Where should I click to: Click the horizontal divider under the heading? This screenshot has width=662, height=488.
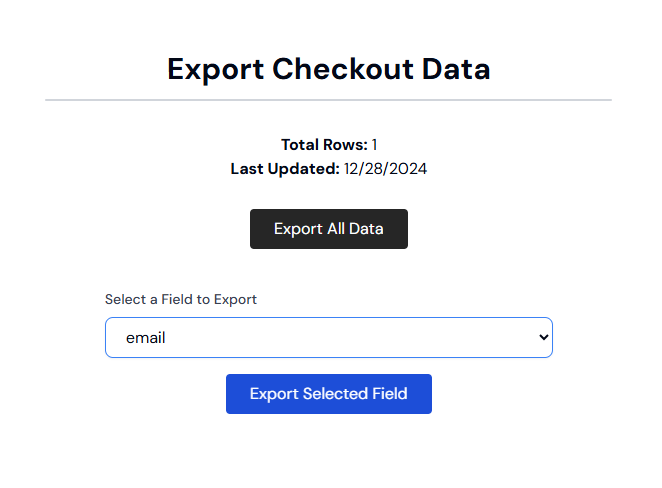pyautogui.click(x=328, y=100)
